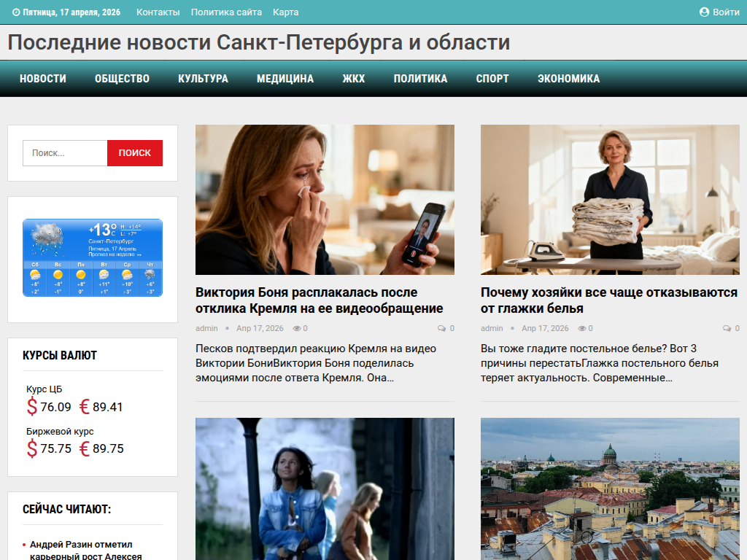This screenshot has height=560, width=747.
Task: Select the sun icon under Сб forecast
Action: (x=35, y=274)
